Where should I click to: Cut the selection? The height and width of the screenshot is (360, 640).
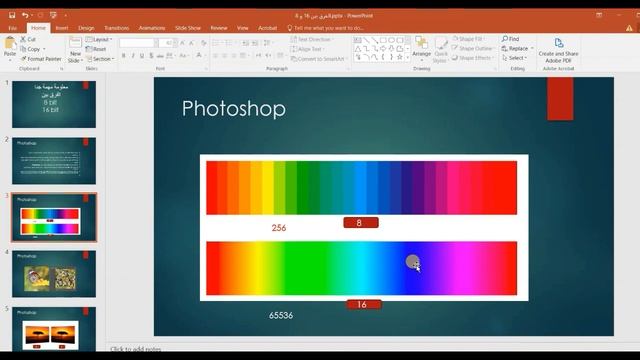28,39
